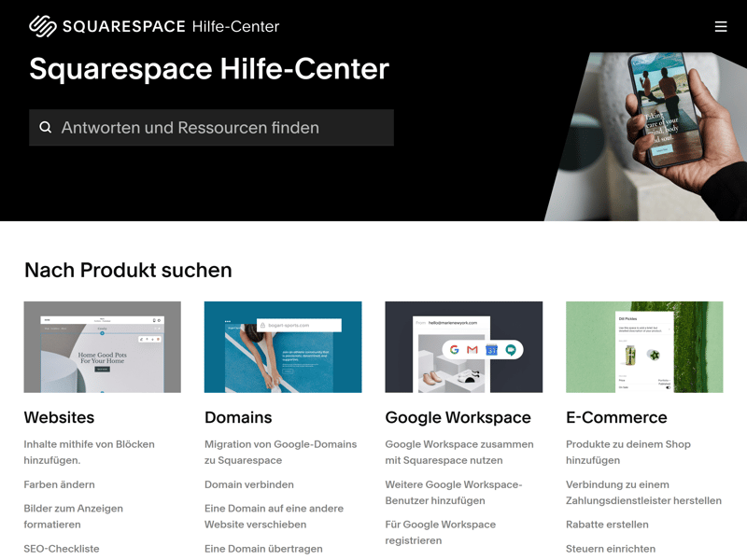Click the search magnifier icon
The height and width of the screenshot is (560, 747).
[x=45, y=127]
